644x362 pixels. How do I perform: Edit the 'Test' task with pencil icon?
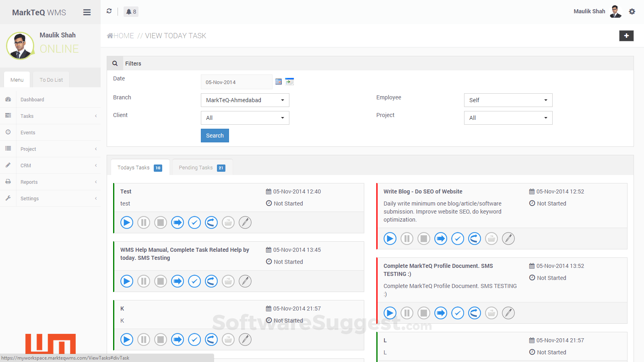(245, 222)
